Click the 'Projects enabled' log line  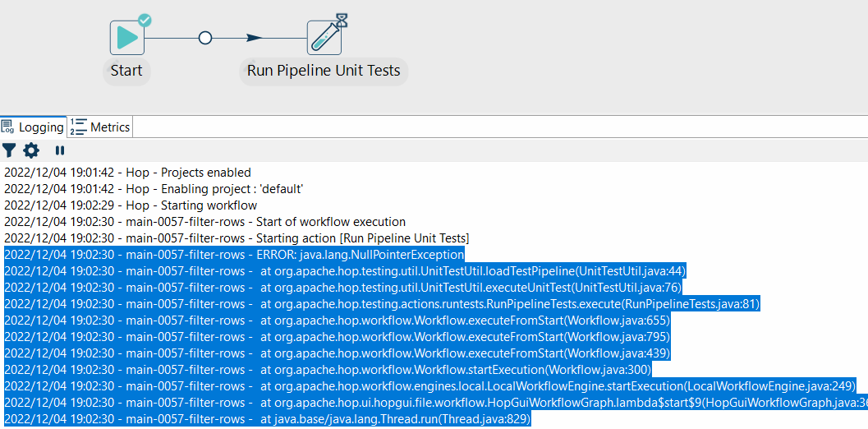(x=127, y=173)
